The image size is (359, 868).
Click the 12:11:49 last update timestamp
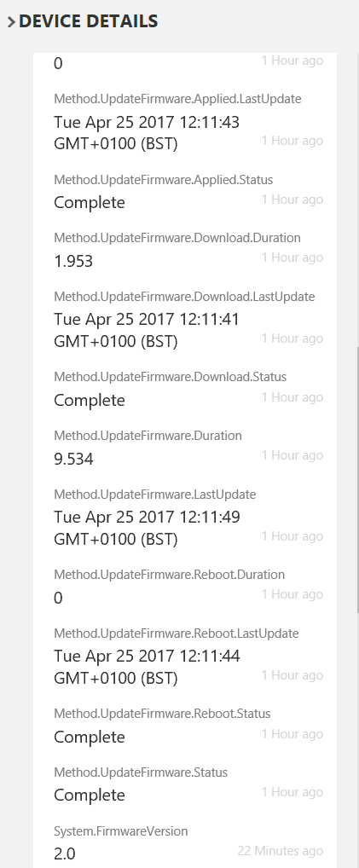click(x=147, y=528)
